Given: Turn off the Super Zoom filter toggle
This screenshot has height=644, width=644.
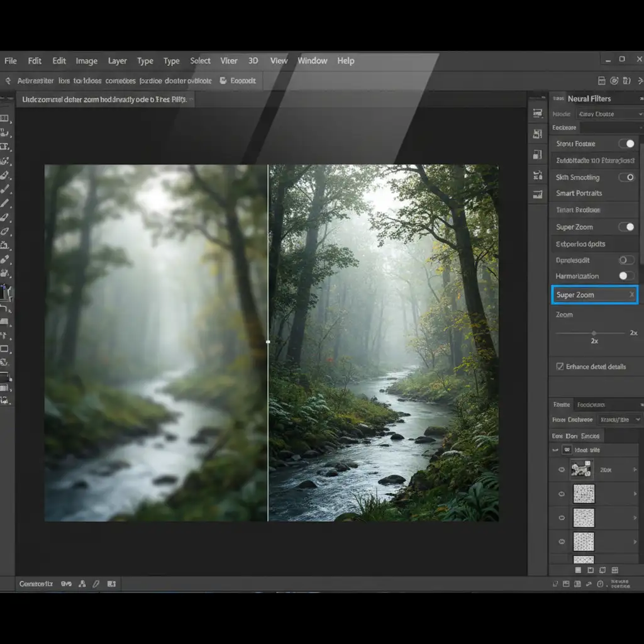Looking at the screenshot, I should pyautogui.click(x=626, y=227).
